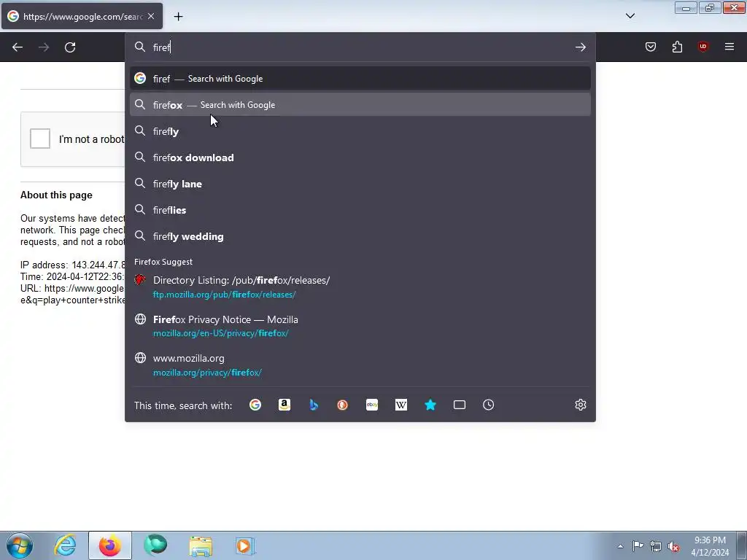Search this time with DuckDuckGo icon

click(x=343, y=405)
